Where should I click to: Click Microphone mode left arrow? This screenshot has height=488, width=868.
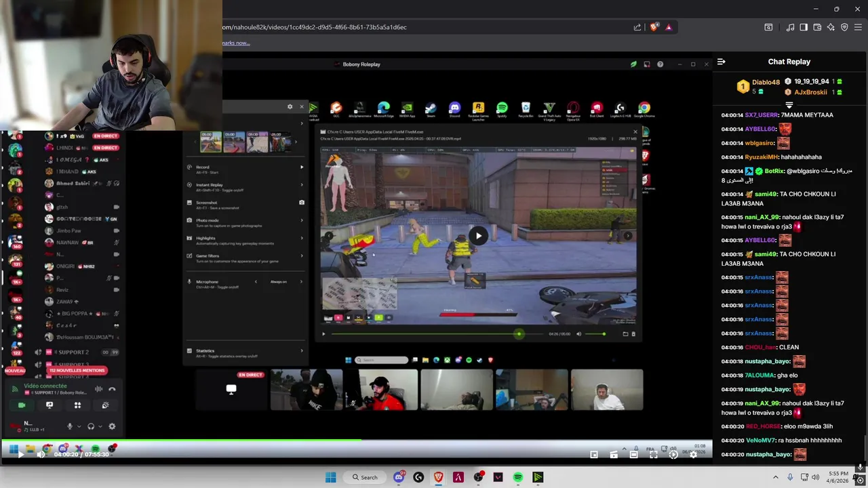click(x=256, y=282)
